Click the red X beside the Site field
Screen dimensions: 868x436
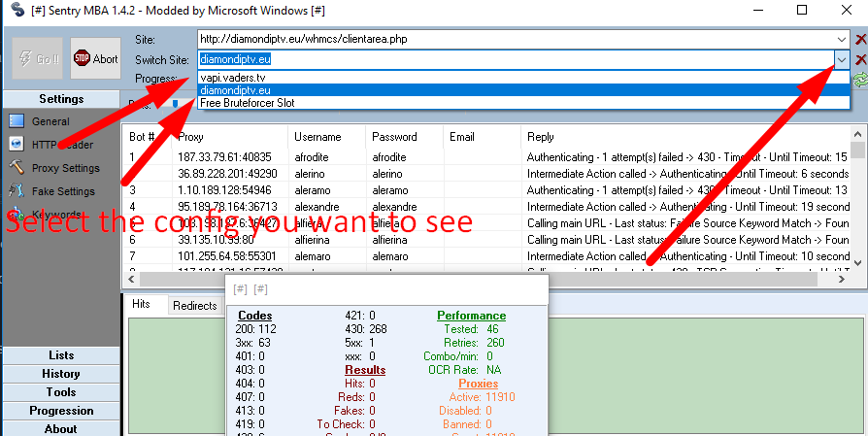(860, 40)
